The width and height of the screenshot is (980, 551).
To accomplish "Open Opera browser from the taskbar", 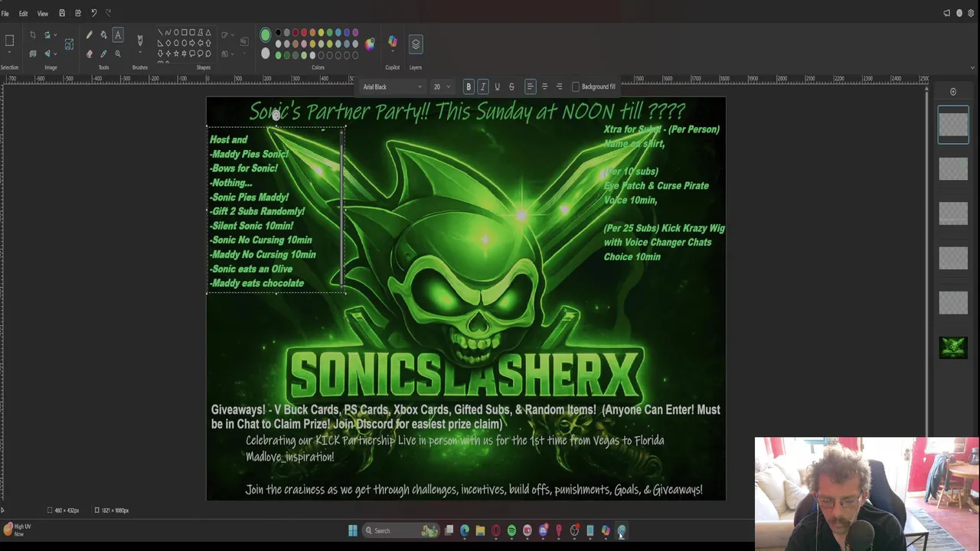I will point(496,530).
